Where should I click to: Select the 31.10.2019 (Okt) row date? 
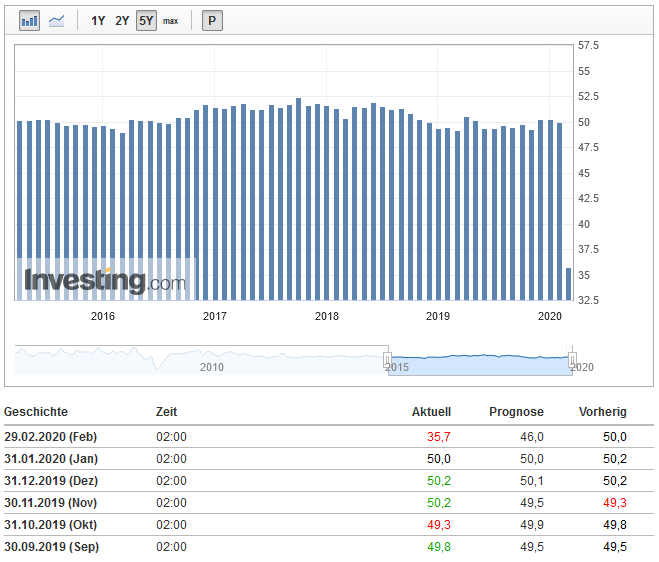50,525
